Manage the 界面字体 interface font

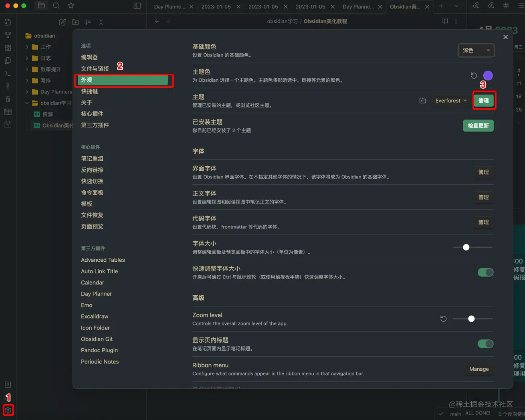[x=483, y=172]
